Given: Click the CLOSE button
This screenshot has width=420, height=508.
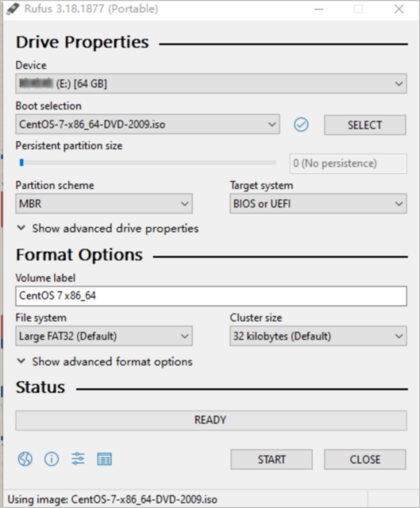Looking at the screenshot, I should point(365,459).
